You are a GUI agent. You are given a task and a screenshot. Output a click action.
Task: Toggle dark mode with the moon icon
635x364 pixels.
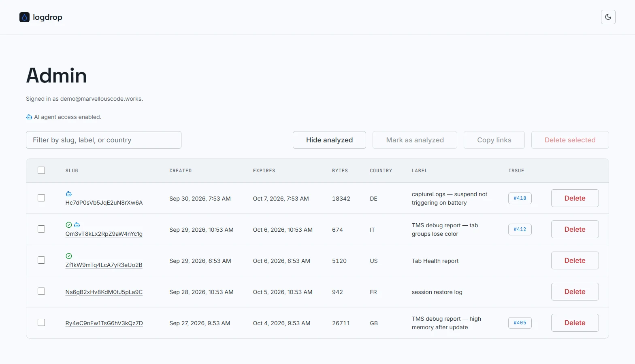tap(608, 17)
